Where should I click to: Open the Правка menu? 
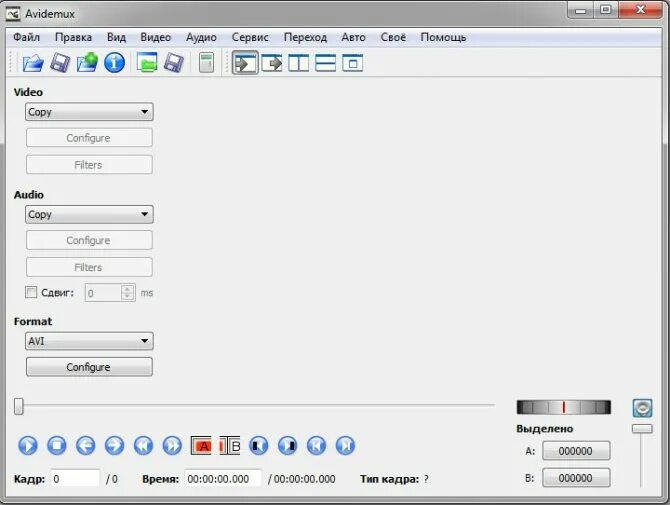point(73,38)
